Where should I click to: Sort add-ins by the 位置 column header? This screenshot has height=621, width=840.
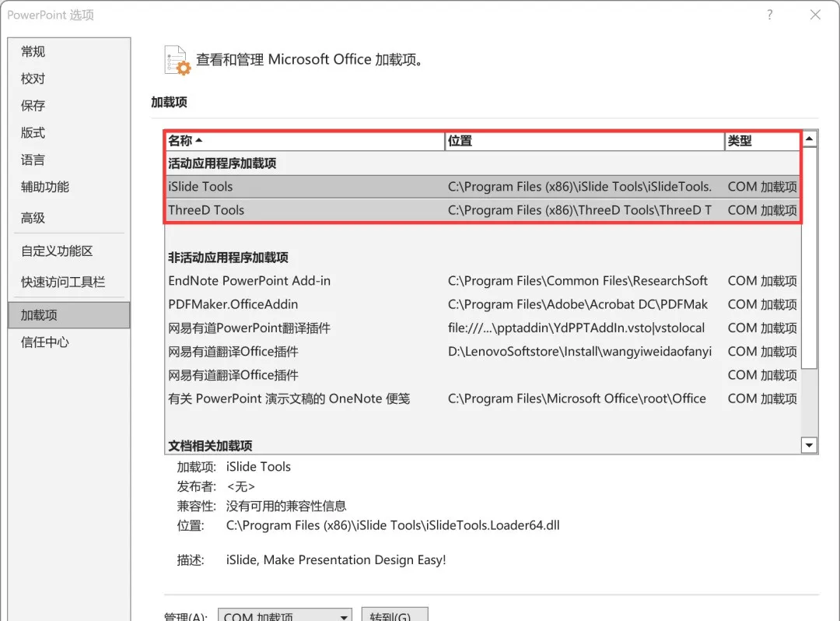pos(585,141)
